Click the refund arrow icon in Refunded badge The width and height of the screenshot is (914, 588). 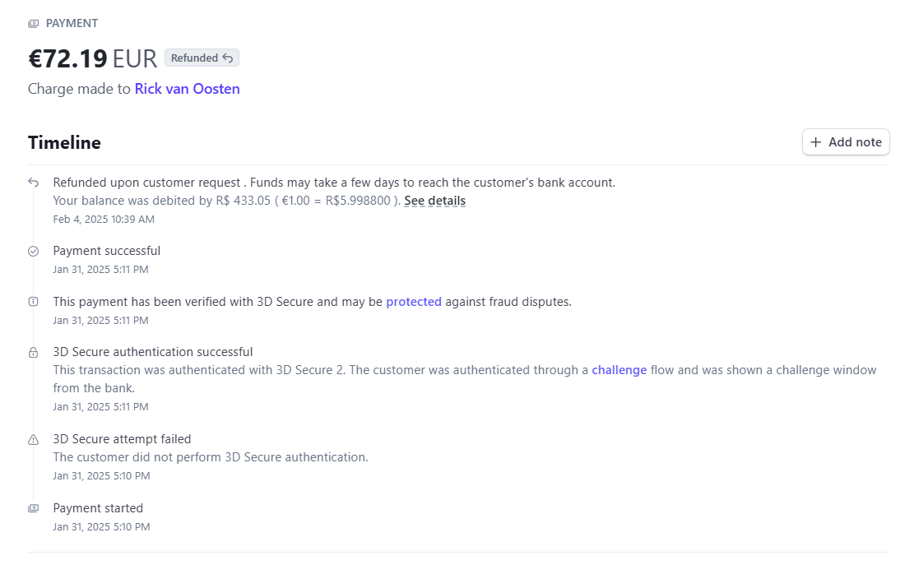tap(228, 58)
